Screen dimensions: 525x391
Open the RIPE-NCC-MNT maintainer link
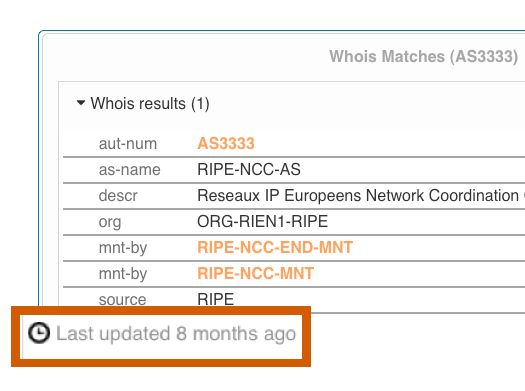pyautogui.click(x=255, y=273)
